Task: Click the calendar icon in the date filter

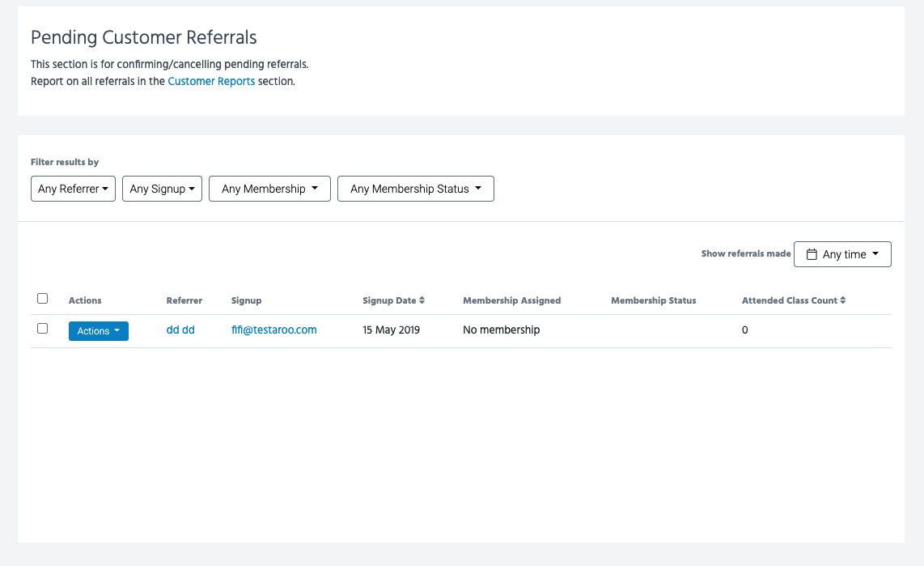Action: 812,254
